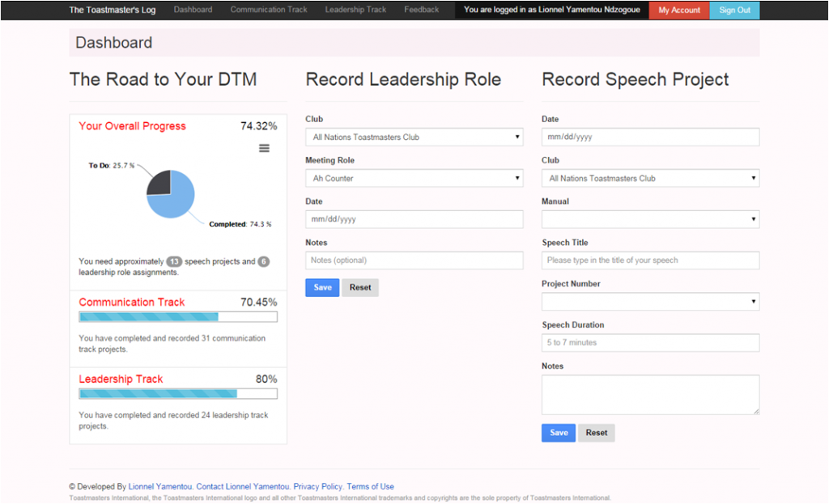The height and width of the screenshot is (504, 829).
Task: Open the Feedback nav item
Action: click(422, 10)
